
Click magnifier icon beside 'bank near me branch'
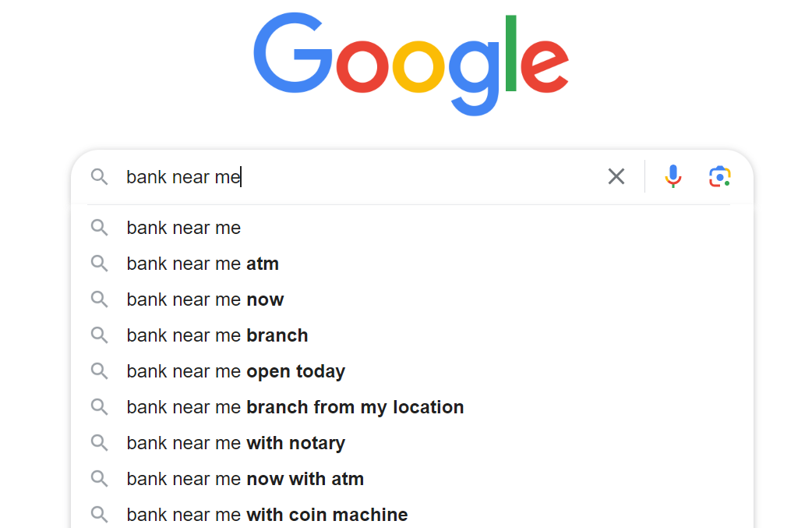(x=99, y=335)
